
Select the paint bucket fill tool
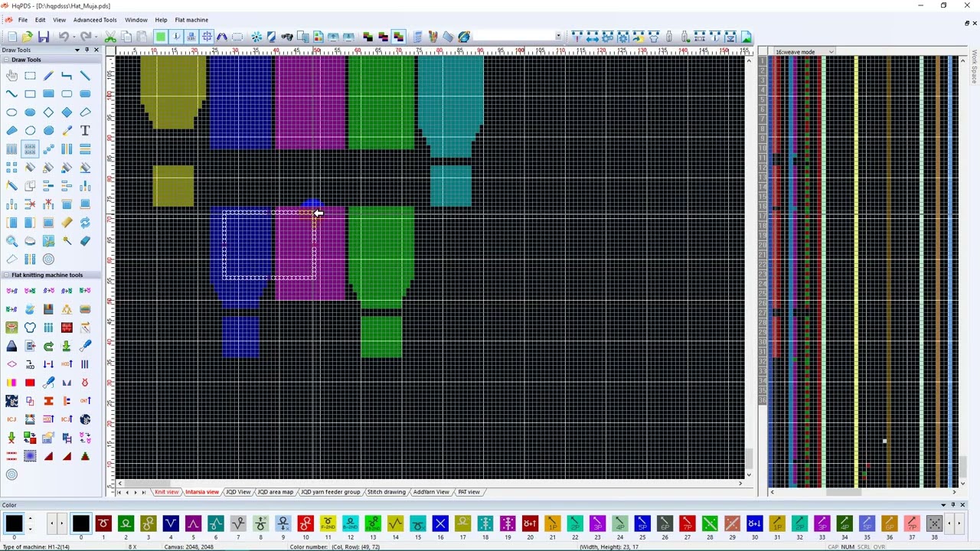tap(30, 167)
